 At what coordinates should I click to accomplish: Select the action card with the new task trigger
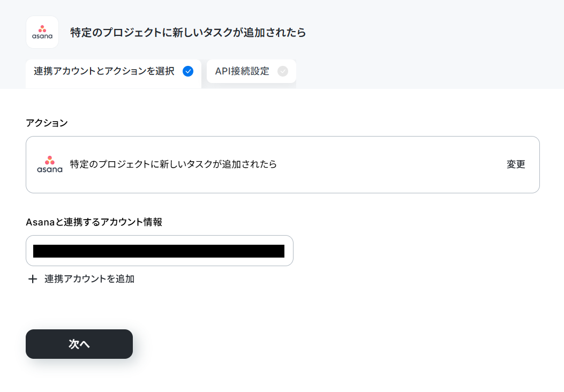tap(283, 165)
